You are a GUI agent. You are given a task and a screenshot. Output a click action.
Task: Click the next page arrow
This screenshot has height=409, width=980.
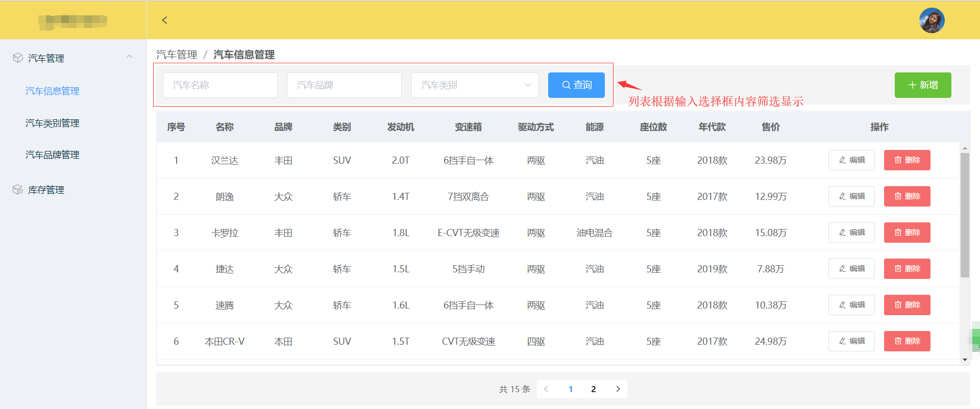pos(618,389)
